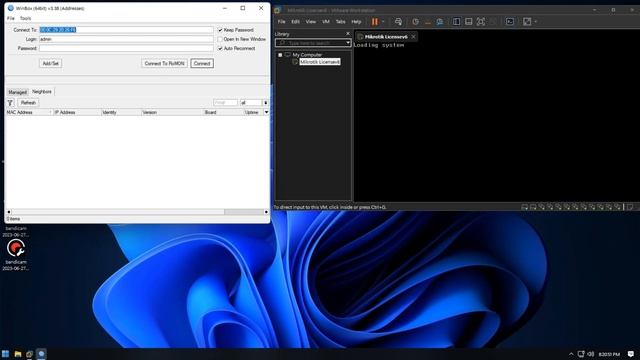Click the Add/Set button in WinBox
The image size is (640, 360).
pos(51,63)
